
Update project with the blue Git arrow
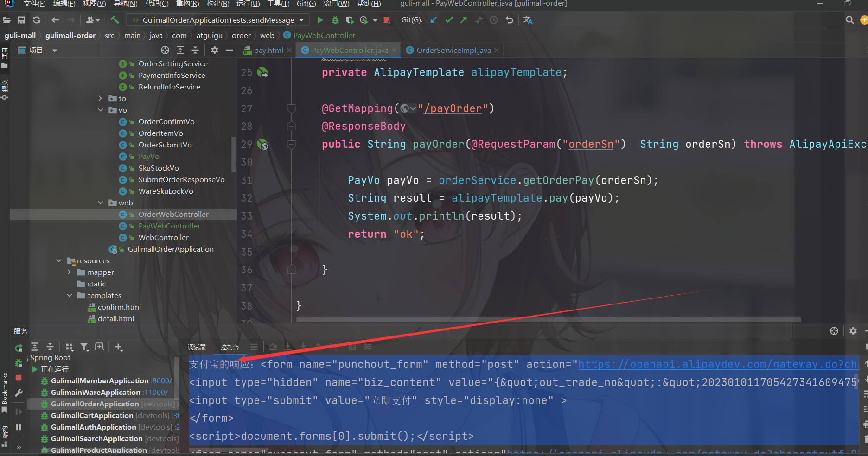pyautogui.click(x=434, y=20)
